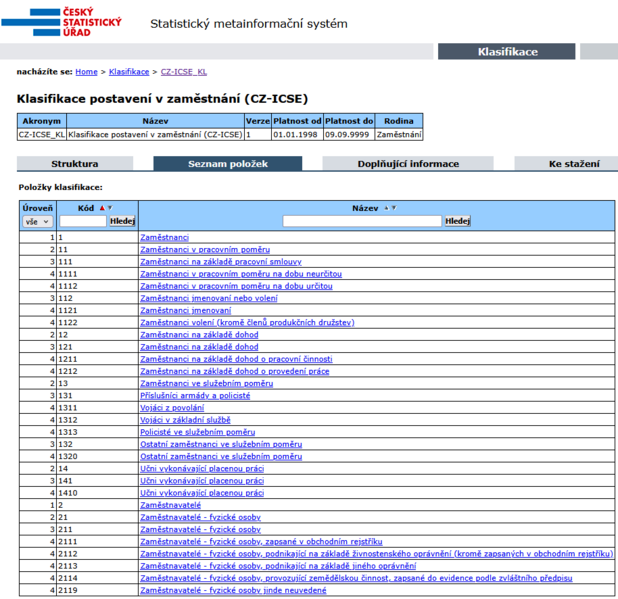Open Zaměstnavatelé - fyzické osoby, code 21

(200, 517)
